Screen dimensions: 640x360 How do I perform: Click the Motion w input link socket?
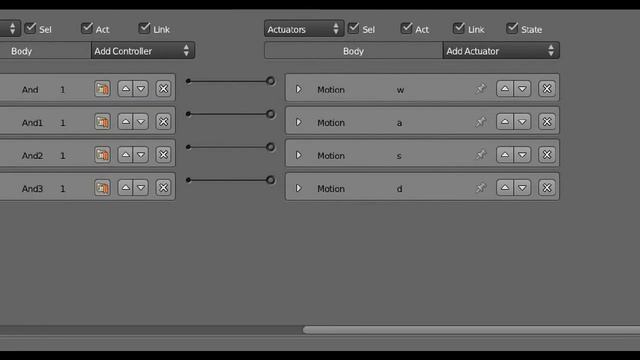[x=270, y=81]
